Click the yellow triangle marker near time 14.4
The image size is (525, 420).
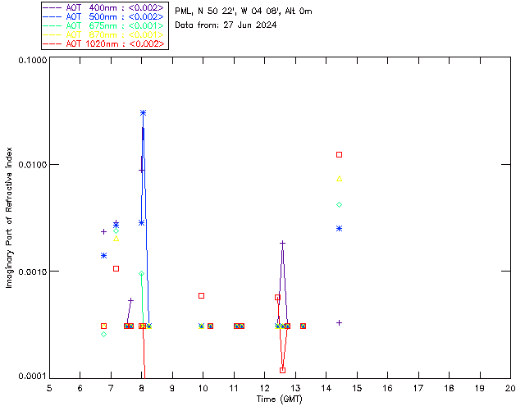(339, 179)
